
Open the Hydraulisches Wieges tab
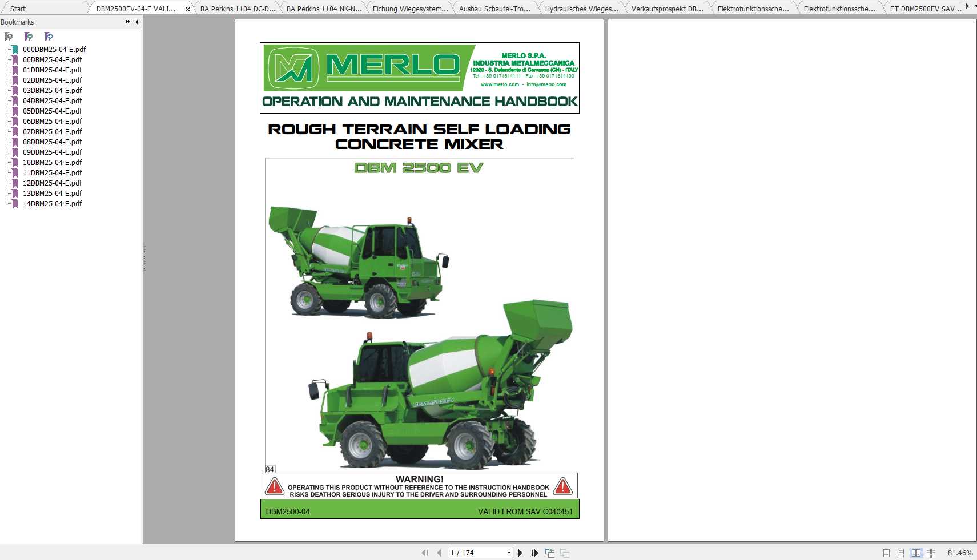(x=581, y=9)
